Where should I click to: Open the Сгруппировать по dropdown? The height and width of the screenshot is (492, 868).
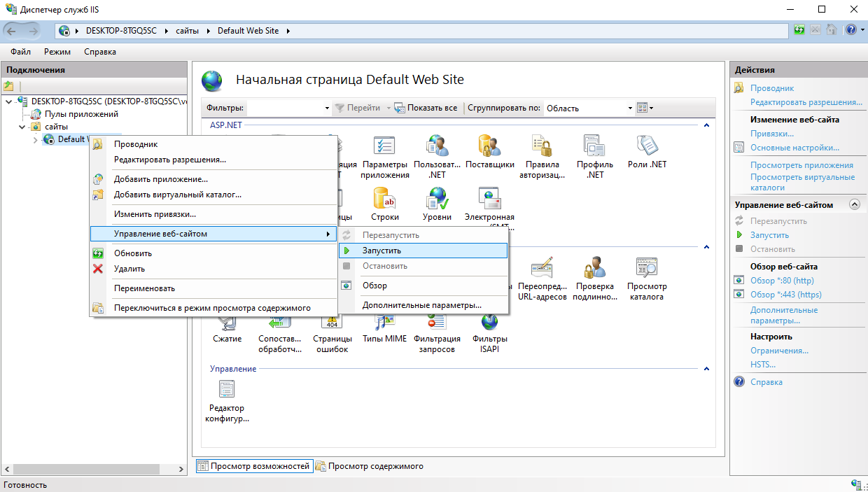(x=588, y=108)
